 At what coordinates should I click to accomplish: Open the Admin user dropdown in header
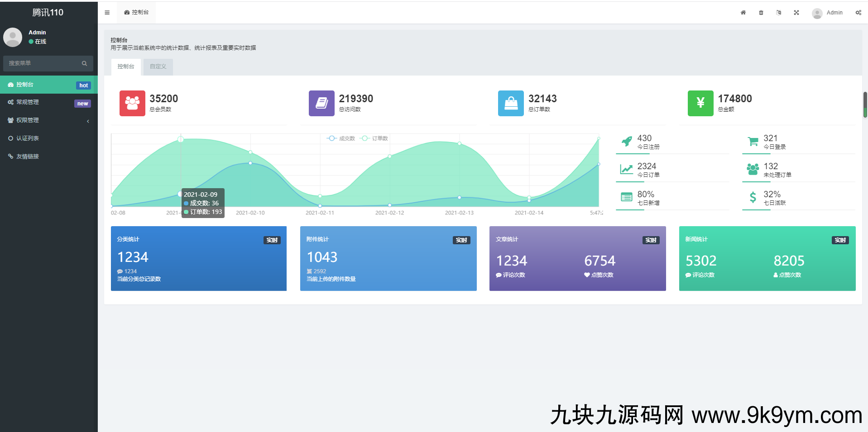tap(828, 13)
